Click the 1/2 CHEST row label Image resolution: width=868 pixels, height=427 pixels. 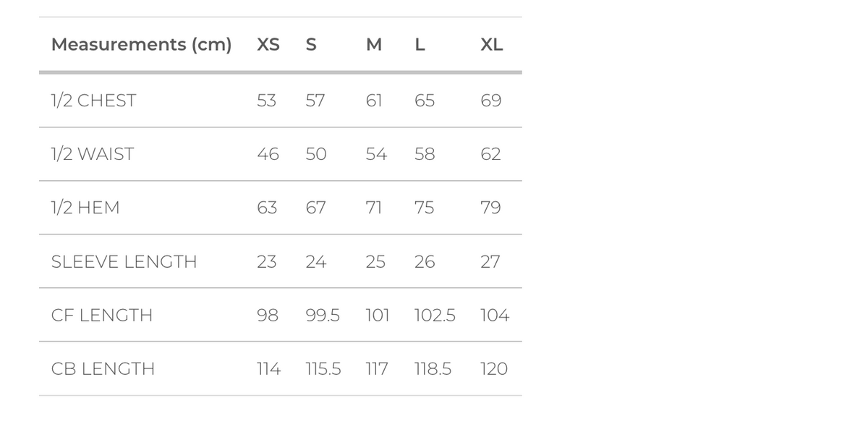click(x=93, y=101)
